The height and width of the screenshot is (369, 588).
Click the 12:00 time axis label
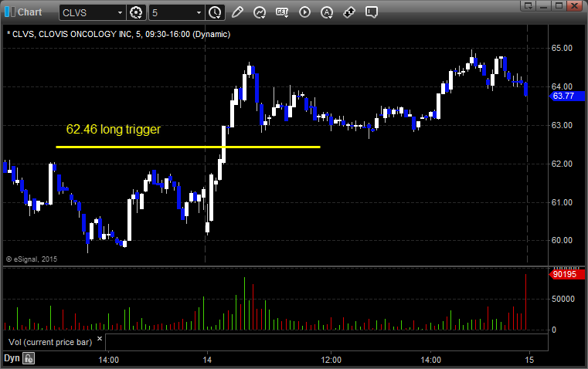pos(331,360)
